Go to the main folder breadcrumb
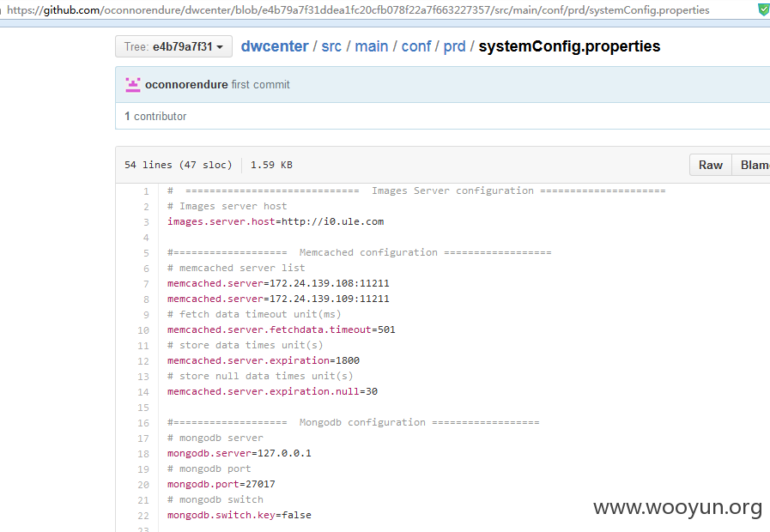 click(x=371, y=46)
